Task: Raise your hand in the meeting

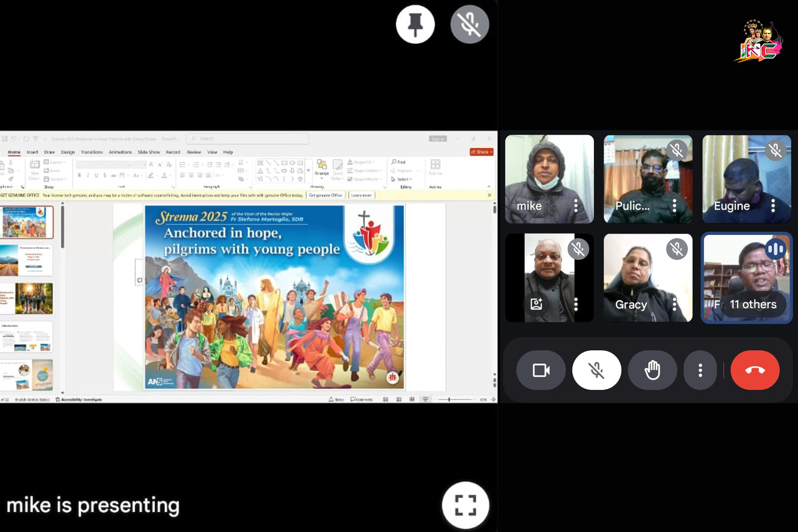Action: pyautogui.click(x=652, y=370)
